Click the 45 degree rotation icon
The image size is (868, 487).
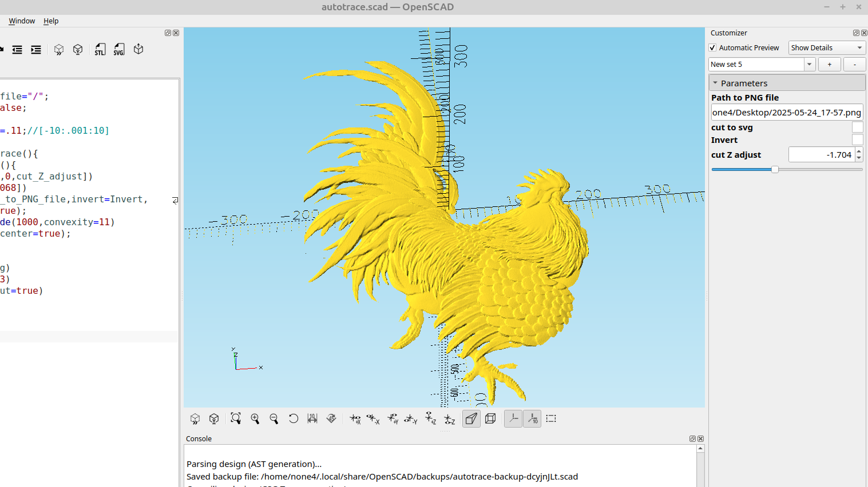(x=331, y=418)
